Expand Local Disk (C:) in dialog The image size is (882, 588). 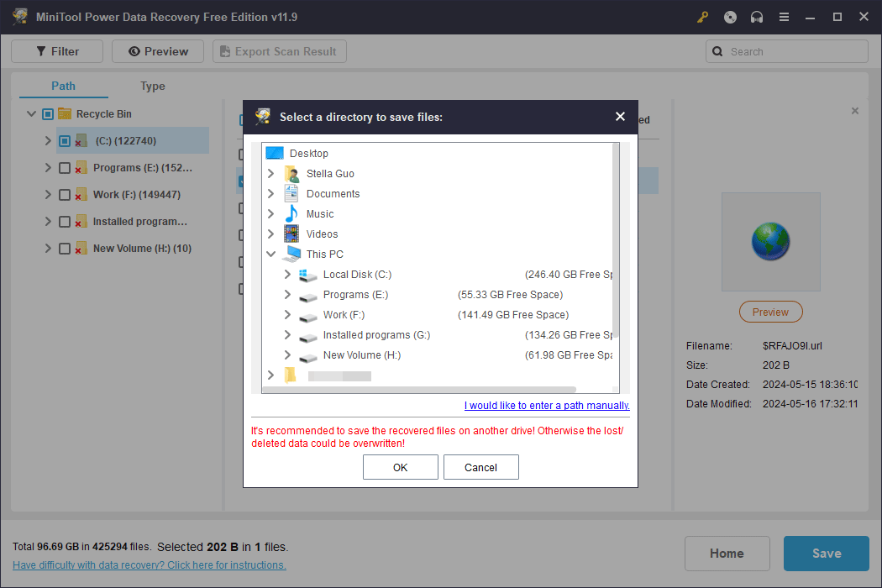coord(287,275)
